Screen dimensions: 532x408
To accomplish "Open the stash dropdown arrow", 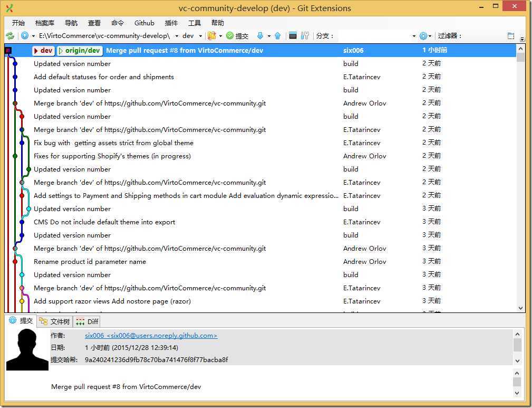I will pos(220,36).
